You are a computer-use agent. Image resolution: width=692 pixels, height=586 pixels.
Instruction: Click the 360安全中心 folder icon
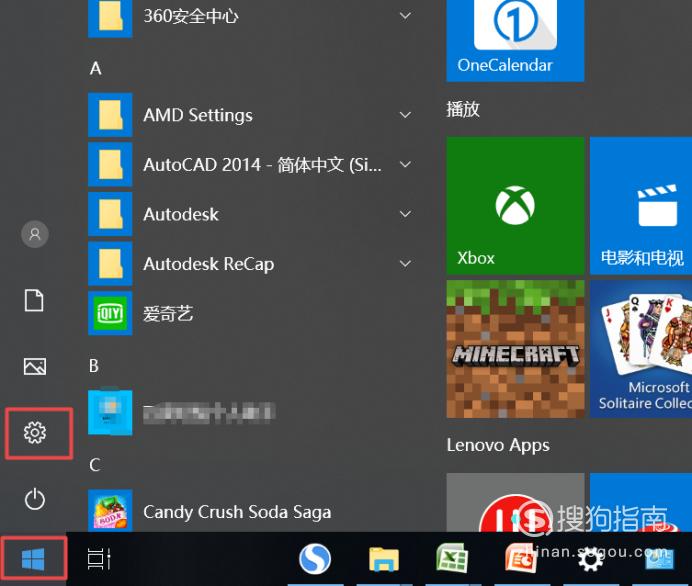[x=110, y=17]
